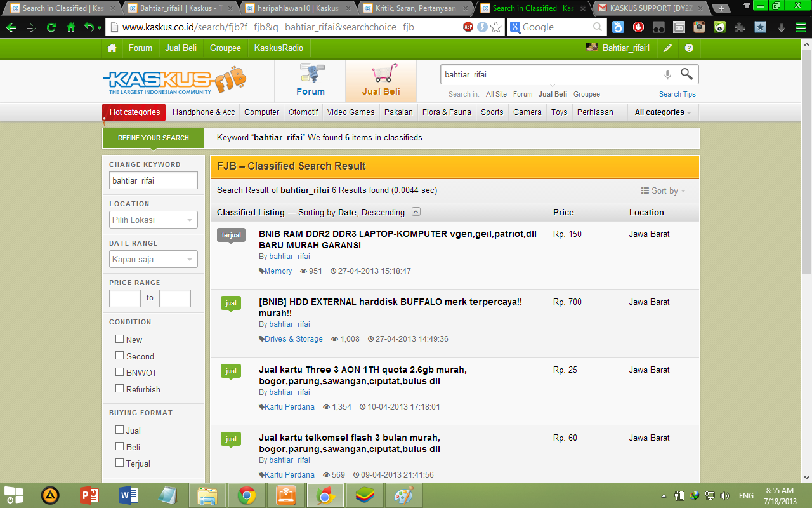
Task: Open the Jual kartu Three 3 AON listing
Action: [x=363, y=375]
